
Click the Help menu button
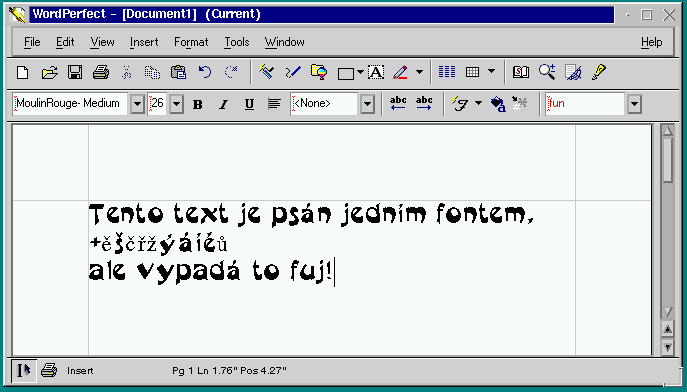652,42
